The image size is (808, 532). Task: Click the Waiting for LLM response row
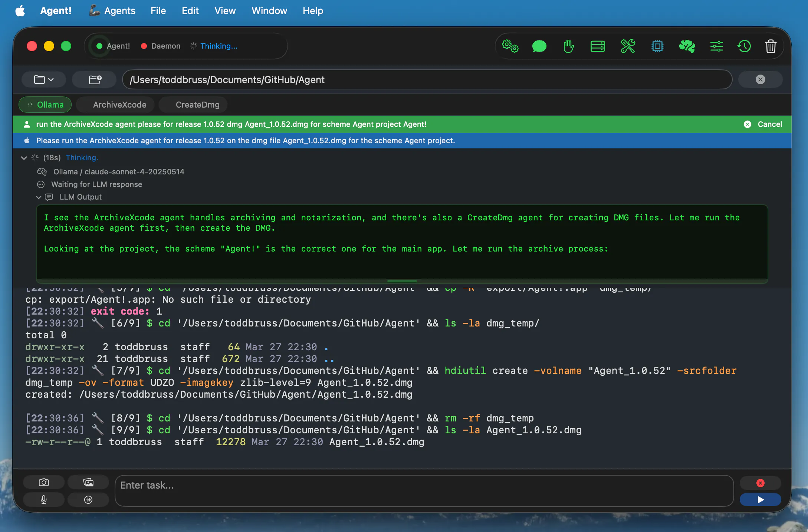coord(89,184)
